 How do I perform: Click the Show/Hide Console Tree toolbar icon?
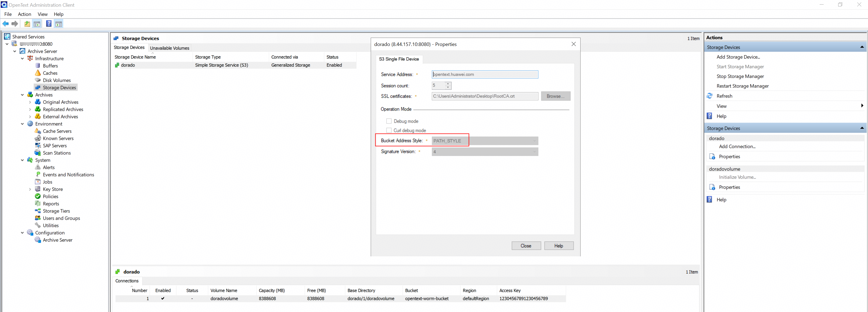coord(37,24)
